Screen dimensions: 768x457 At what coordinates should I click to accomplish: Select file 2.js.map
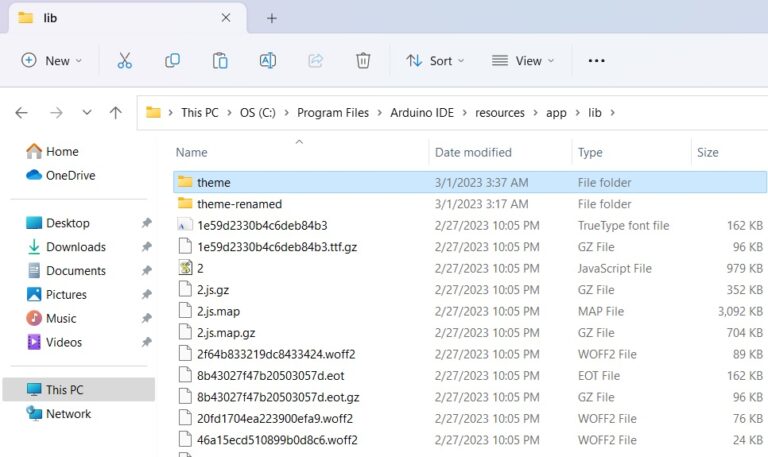tap(470, 312)
